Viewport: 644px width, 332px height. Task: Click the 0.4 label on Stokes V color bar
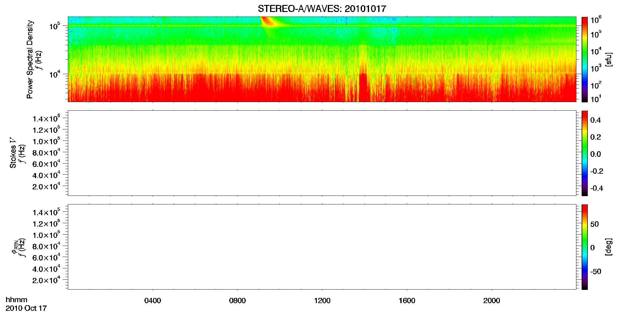point(595,120)
